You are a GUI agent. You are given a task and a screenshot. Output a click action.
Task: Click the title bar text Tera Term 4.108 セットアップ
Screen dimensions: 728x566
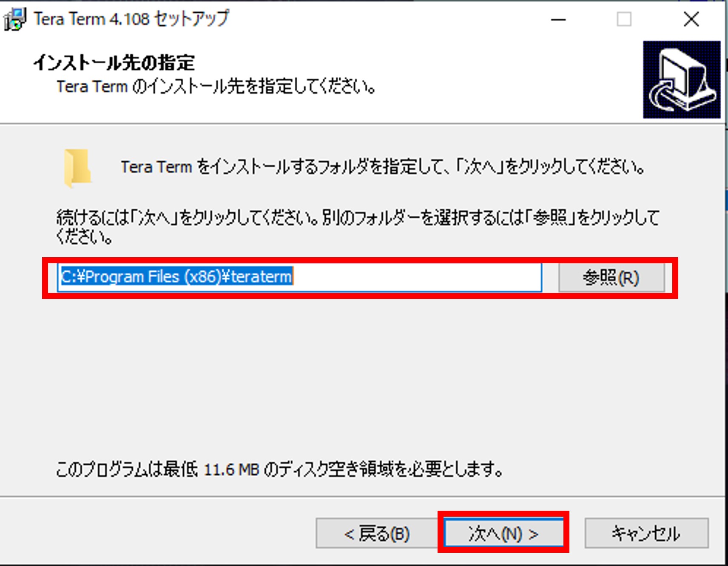131,19
